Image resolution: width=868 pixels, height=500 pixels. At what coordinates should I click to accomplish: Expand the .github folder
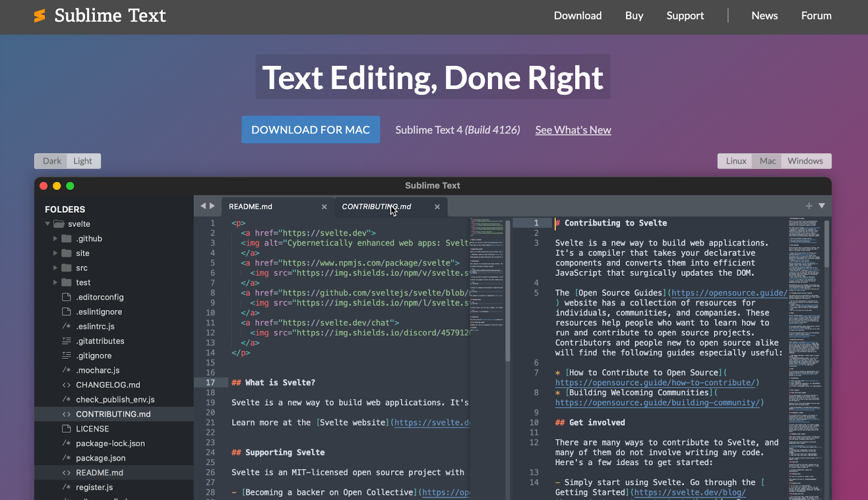coord(55,238)
